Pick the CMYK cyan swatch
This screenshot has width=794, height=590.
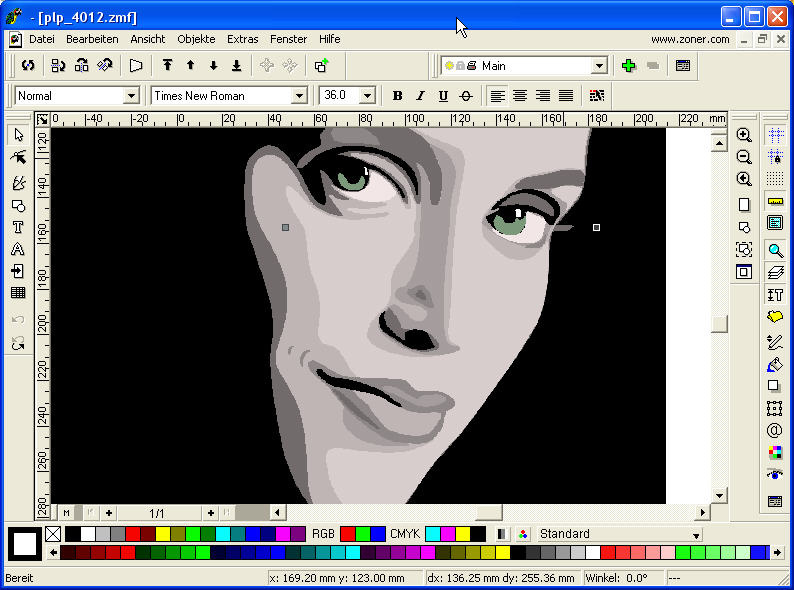point(433,534)
